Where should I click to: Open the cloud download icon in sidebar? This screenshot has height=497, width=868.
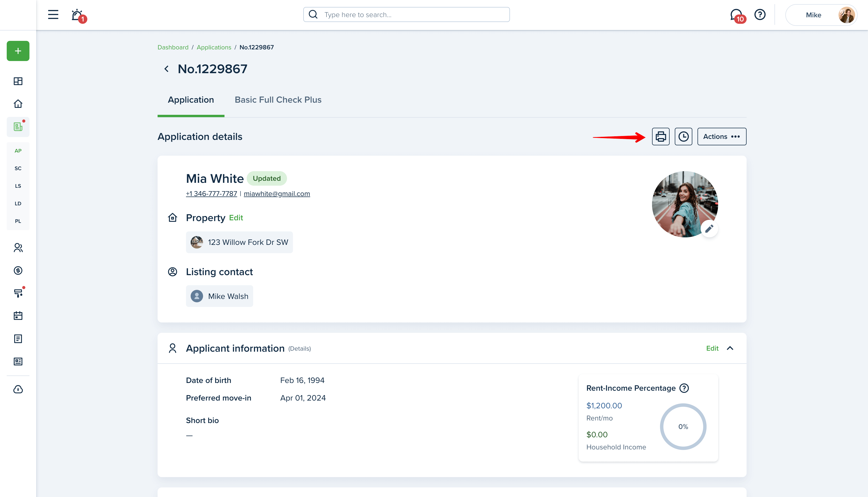pos(18,389)
